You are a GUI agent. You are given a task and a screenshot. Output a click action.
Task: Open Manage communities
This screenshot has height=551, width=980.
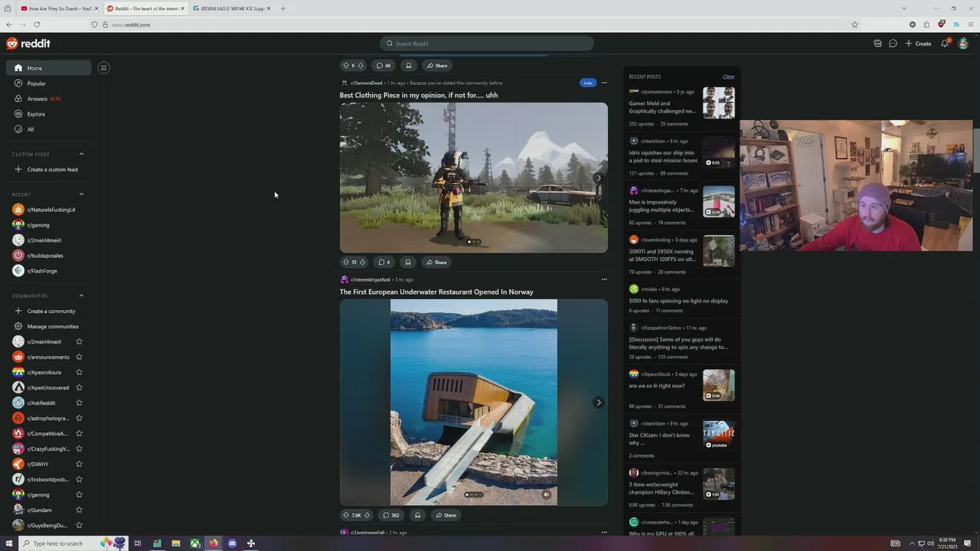tap(49, 326)
